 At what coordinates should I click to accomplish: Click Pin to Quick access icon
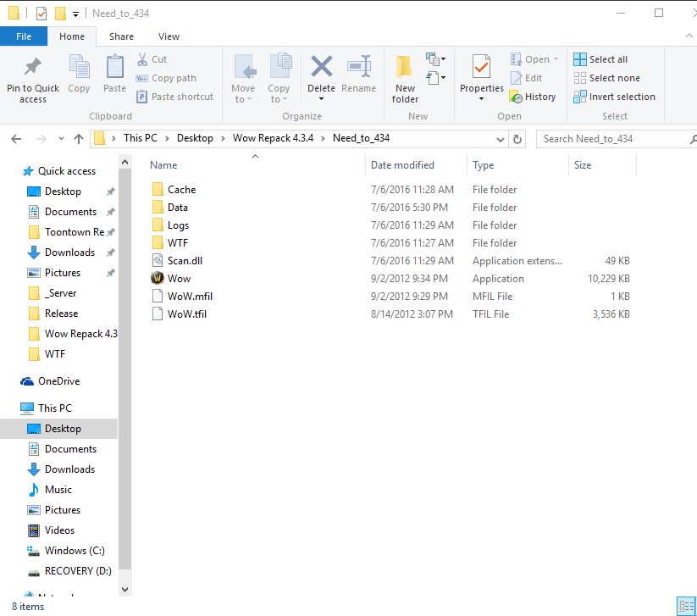(x=33, y=67)
